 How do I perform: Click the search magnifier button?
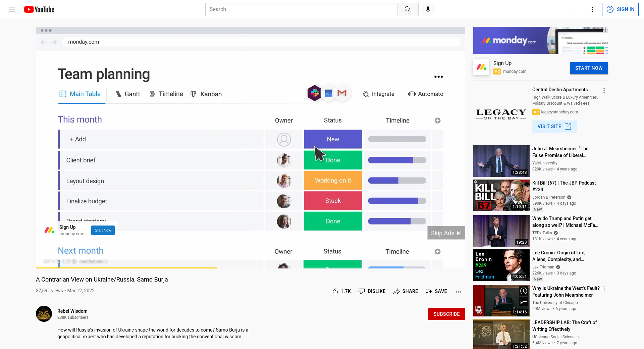(x=408, y=9)
